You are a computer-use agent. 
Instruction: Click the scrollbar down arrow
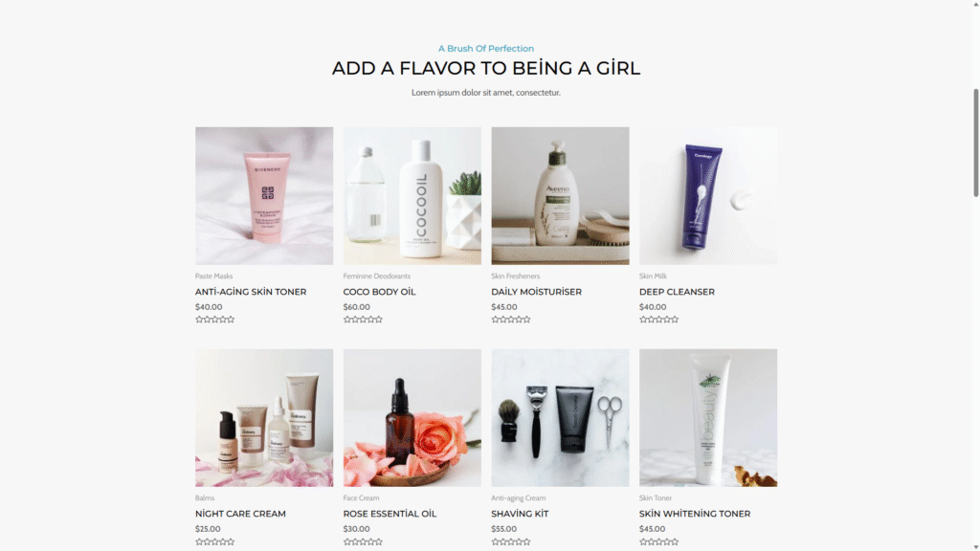tap(975, 546)
